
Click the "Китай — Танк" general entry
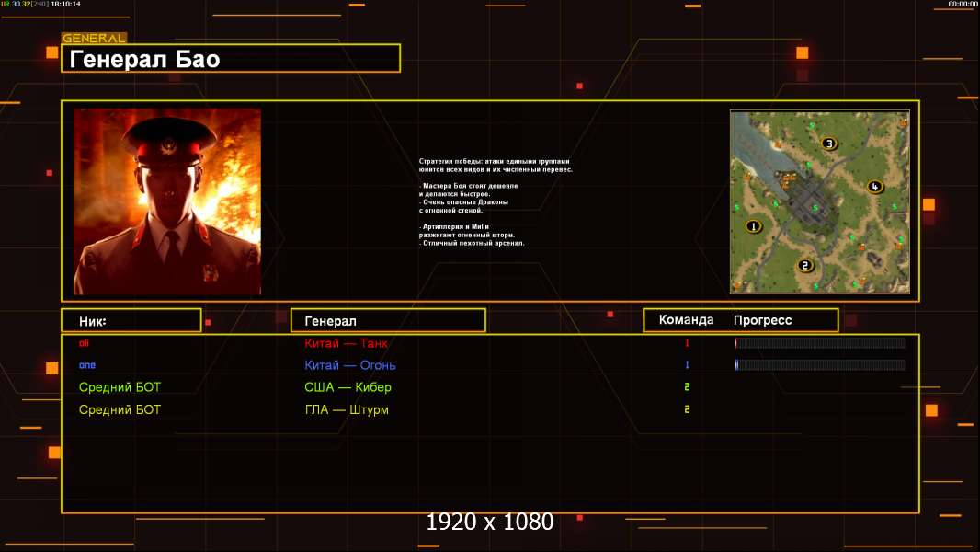pyautogui.click(x=347, y=343)
